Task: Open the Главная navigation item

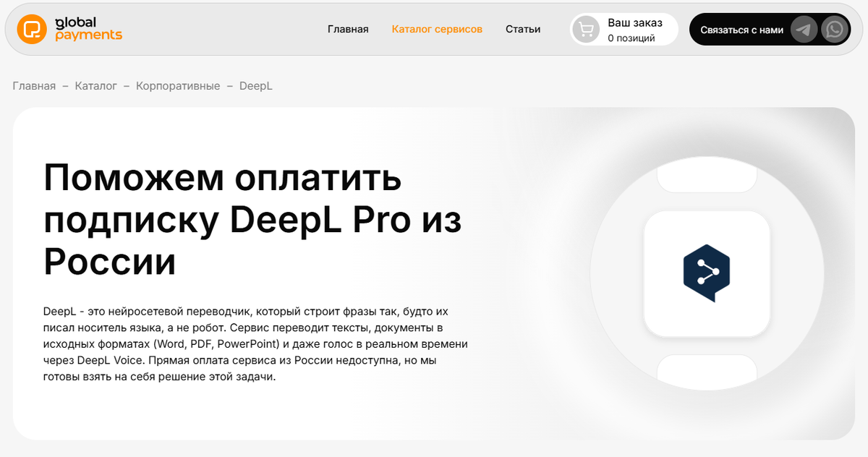Action: pos(348,29)
